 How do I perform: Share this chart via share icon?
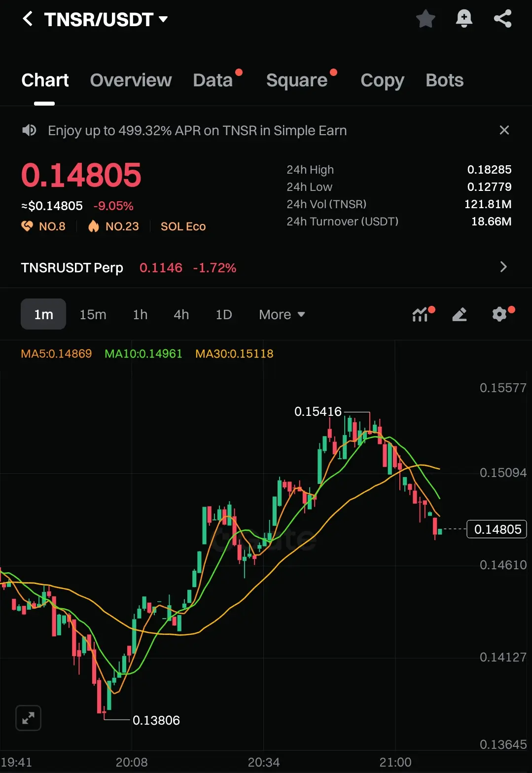pos(502,19)
